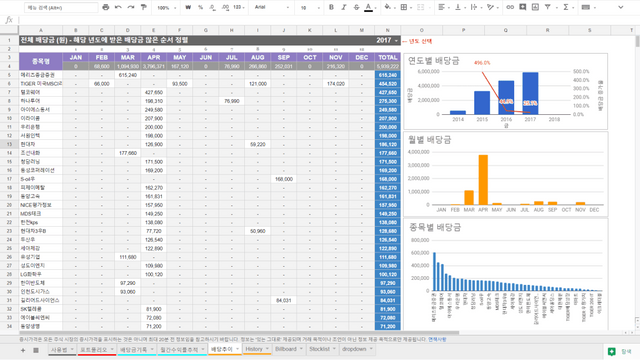This screenshot has height=360, width=640.
Task: Open the more number formats 123 dropdown
Action: tap(239, 7)
